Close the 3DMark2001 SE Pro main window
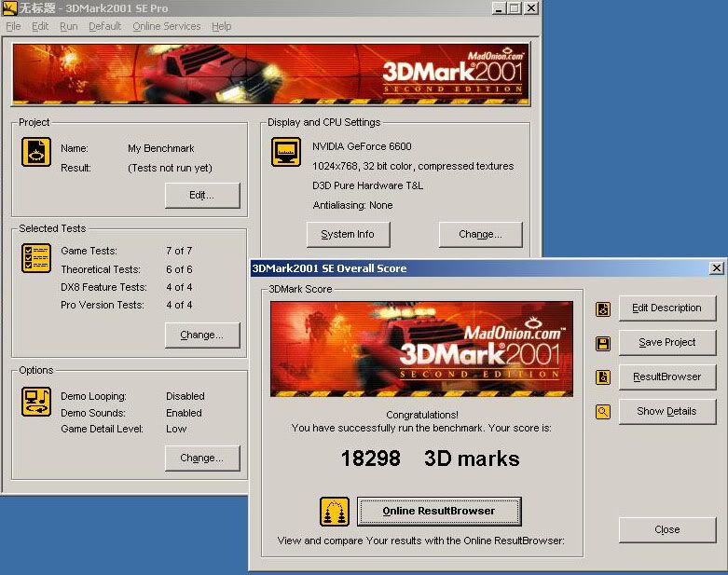This screenshot has height=575, width=728. (531, 7)
